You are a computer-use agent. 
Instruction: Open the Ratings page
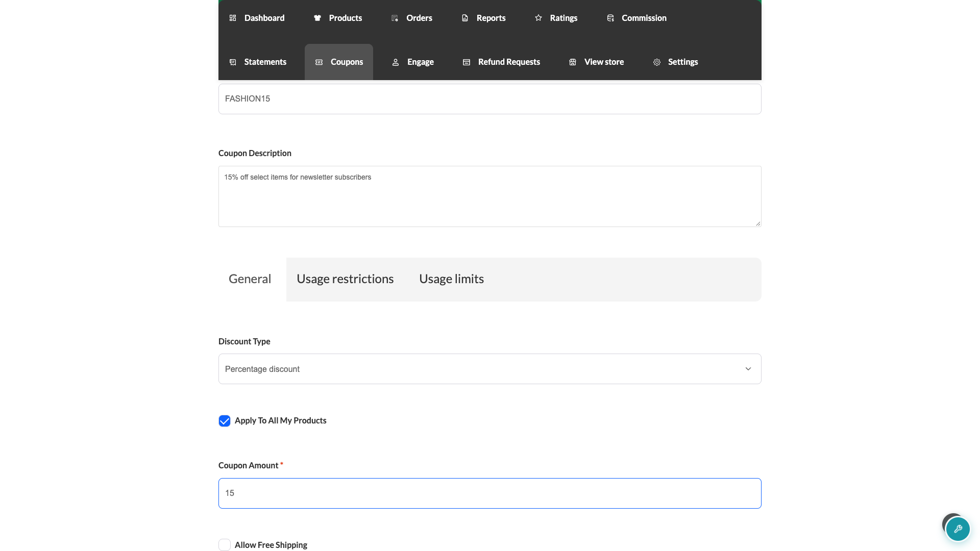click(x=556, y=18)
